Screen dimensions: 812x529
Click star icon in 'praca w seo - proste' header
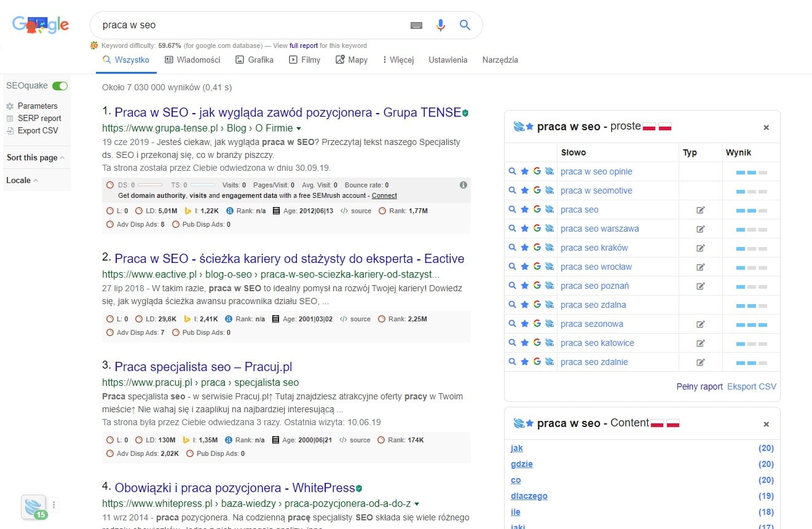coord(530,127)
